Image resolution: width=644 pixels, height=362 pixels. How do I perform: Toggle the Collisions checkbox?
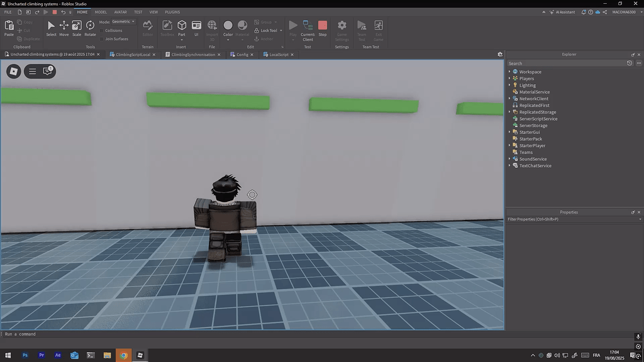101,30
